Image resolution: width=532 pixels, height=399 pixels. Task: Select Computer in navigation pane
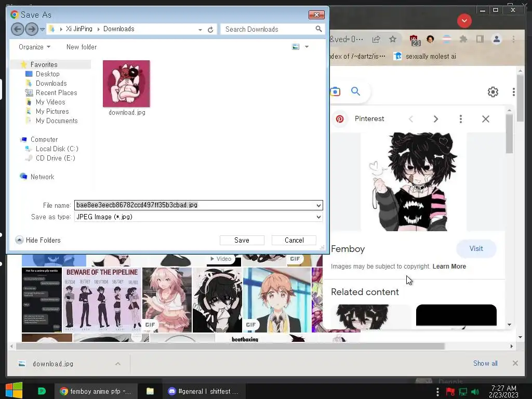44,139
